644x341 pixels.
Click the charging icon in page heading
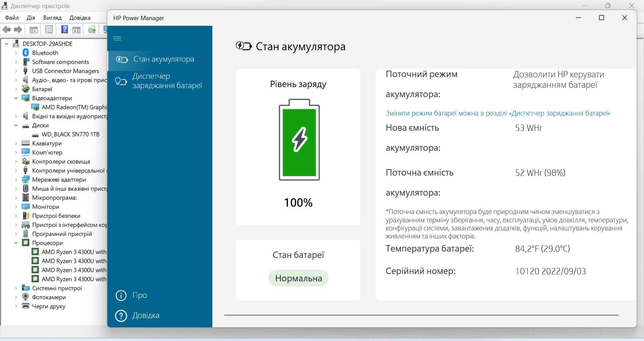coord(244,46)
